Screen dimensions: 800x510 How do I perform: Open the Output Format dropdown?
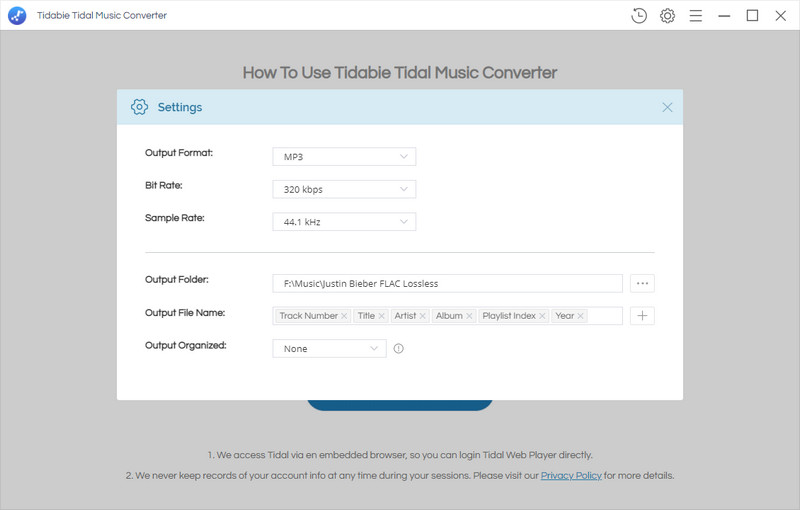coord(344,157)
